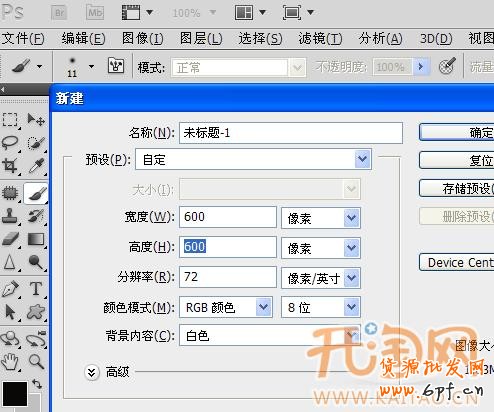Image resolution: width=494 pixels, height=412 pixels.
Task: Click the black foreground color swatch
Action: 15,394
